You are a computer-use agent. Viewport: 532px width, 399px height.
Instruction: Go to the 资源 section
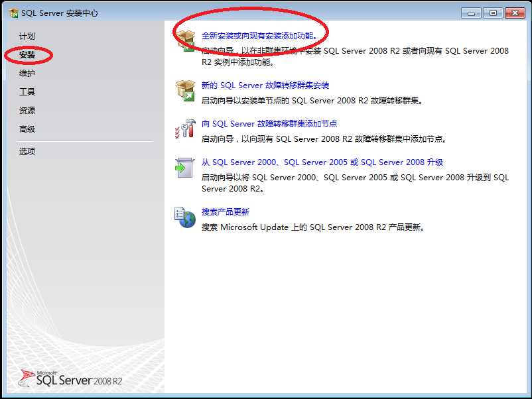click(x=27, y=111)
